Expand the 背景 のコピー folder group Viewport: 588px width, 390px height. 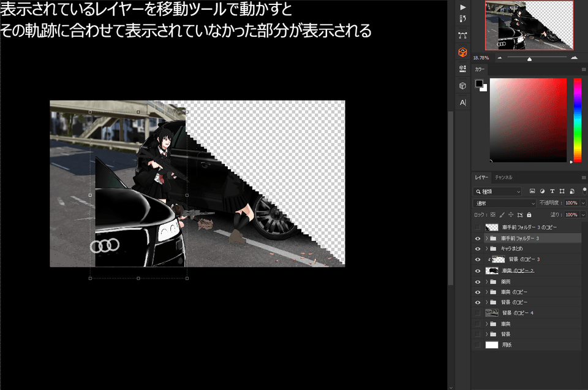pos(486,302)
